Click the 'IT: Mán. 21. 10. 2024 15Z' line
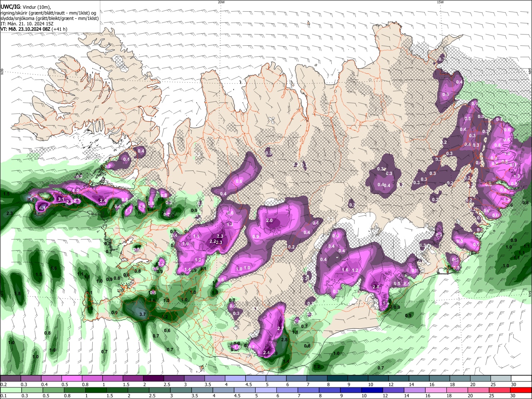 coord(27,24)
